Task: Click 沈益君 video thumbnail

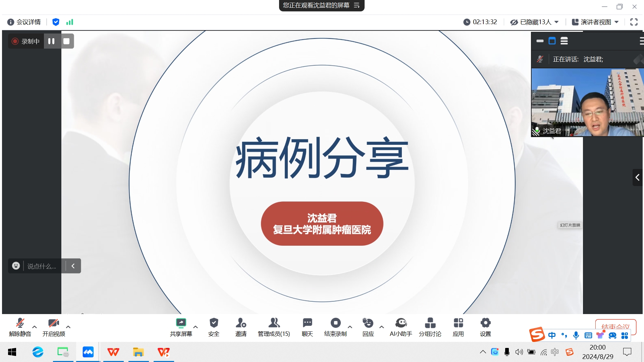Action: click(x=587, y=103)
